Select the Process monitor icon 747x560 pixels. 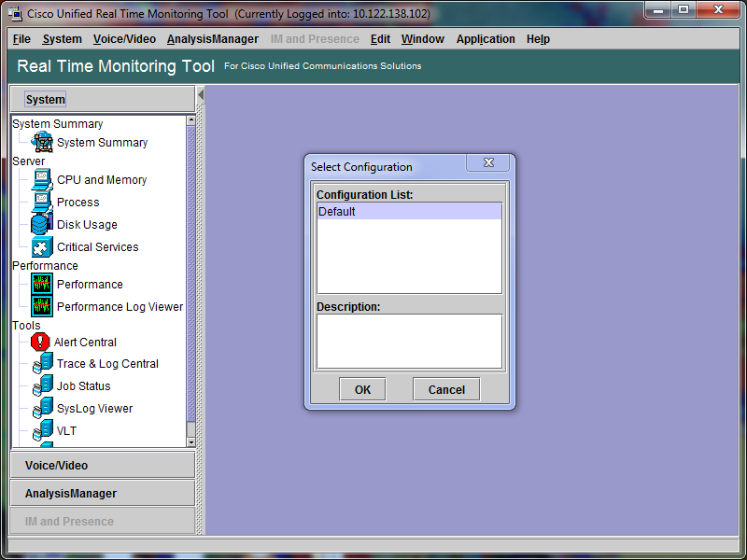pos(42,202)
